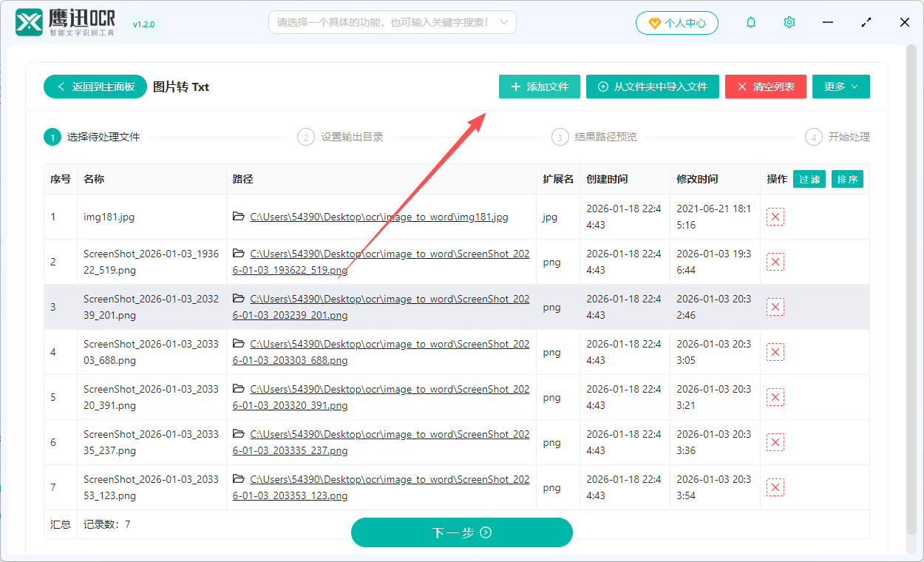The height and width of the screenshot is (562, 924).
Task: Remove row 3 file with the red X icon
Action: coord(775,306)
